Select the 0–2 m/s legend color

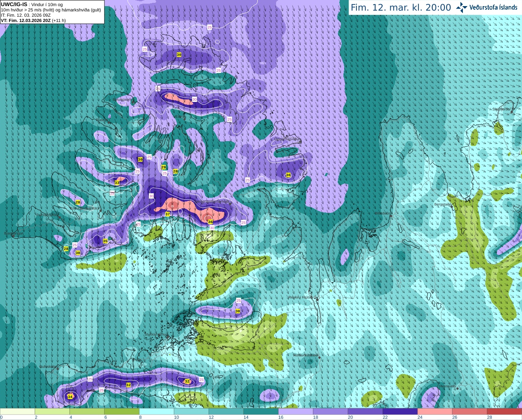coord(18,411)
